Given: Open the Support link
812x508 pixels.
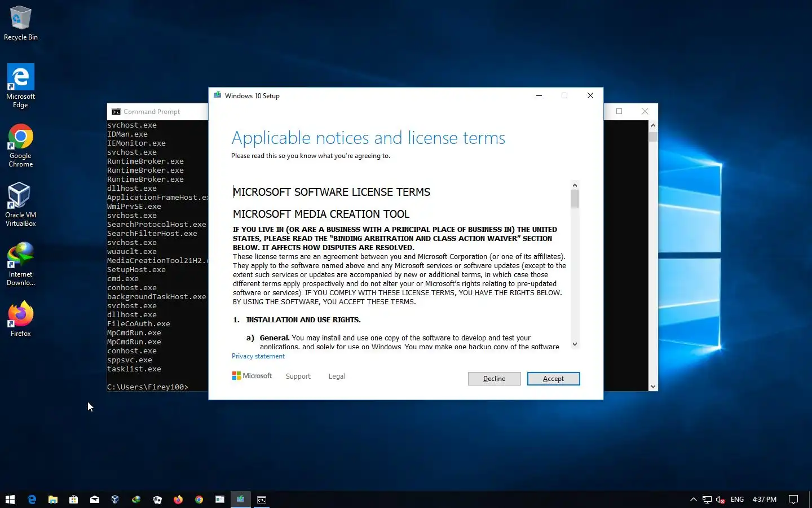Looking at the screenshot, I should (298, 376).
